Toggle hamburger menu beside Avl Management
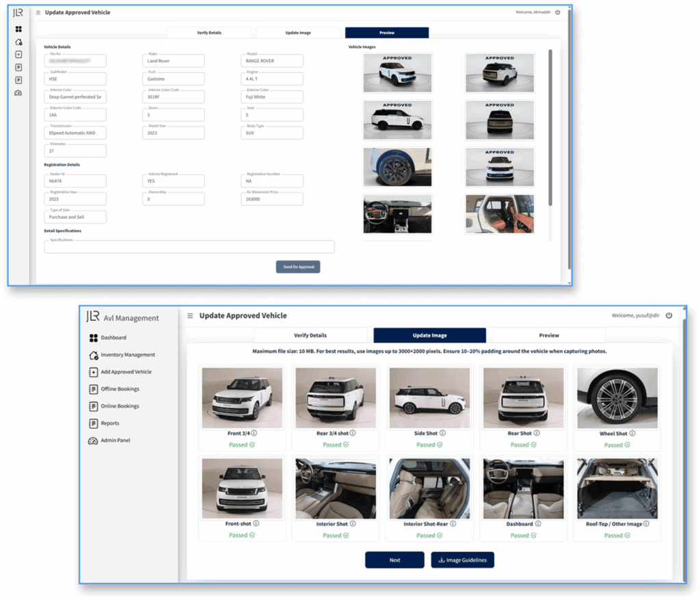Viewport: 700px width, 600px height. click(190, 316)
